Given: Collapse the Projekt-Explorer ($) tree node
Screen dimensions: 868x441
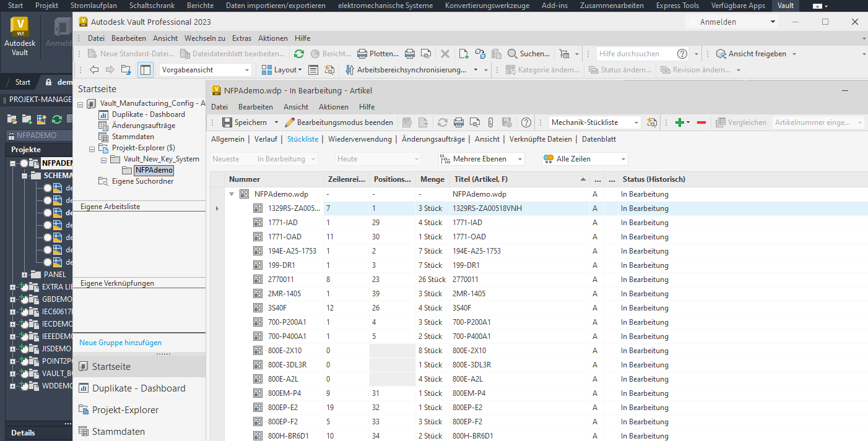Looking at the screenshot, I should [91, 148].
